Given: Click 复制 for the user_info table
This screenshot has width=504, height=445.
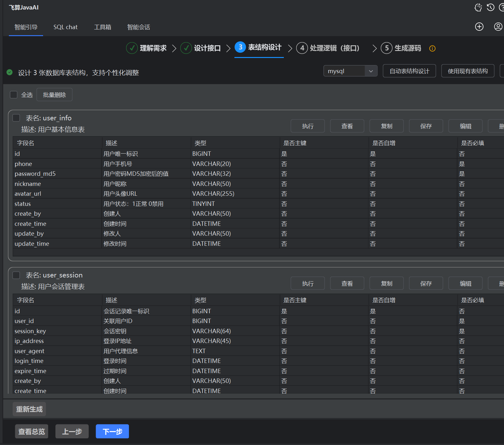Looking at the screenshot, I should coord(386,126).
